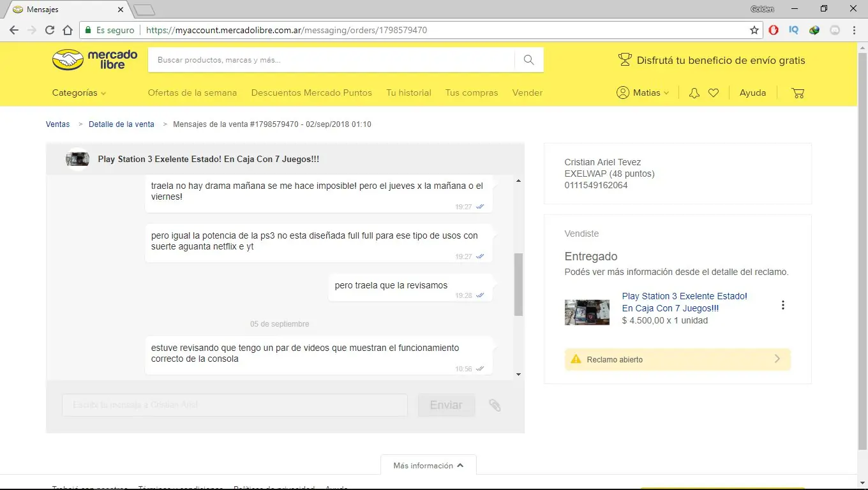
Task: Go to Ventas breadcrumb link
Action: 57,124
